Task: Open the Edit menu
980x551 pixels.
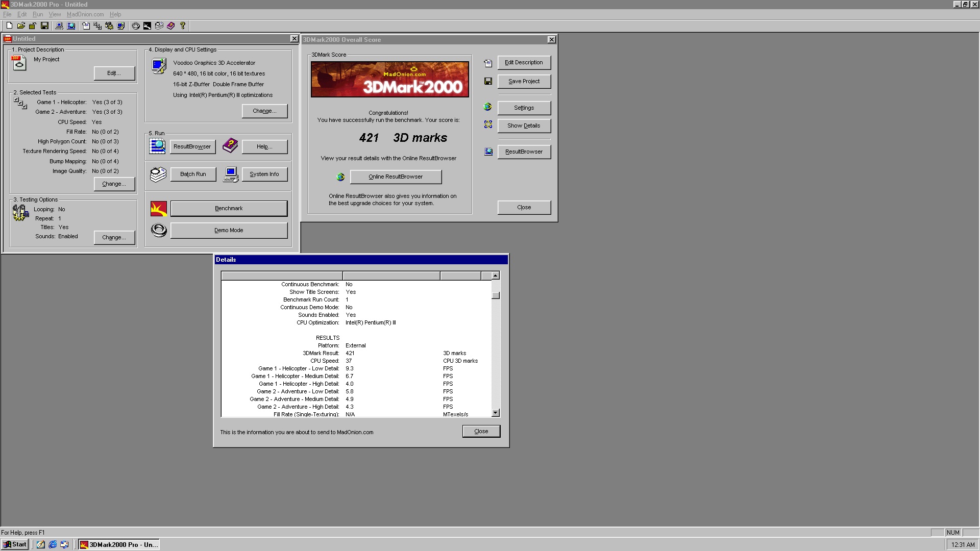Action: pos(22,14)
